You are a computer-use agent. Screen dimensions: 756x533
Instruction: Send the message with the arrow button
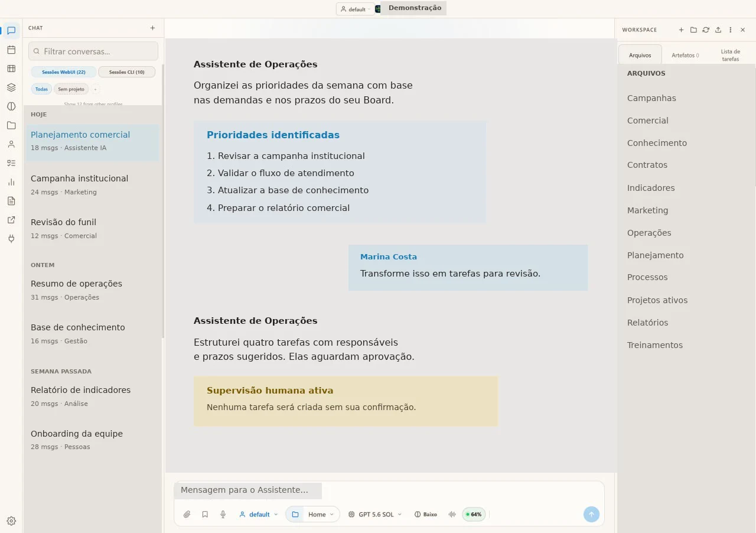pyautogui.click(x=591, y=514)
